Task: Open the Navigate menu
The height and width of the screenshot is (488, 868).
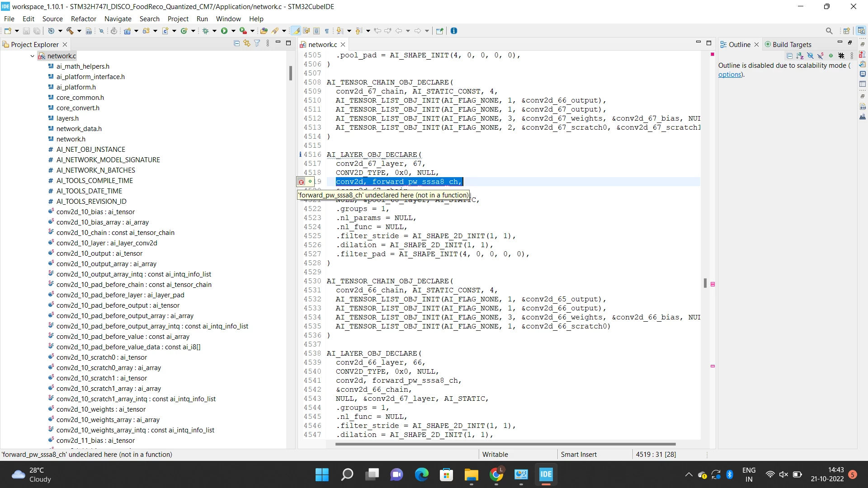Action: coord(118,19)
